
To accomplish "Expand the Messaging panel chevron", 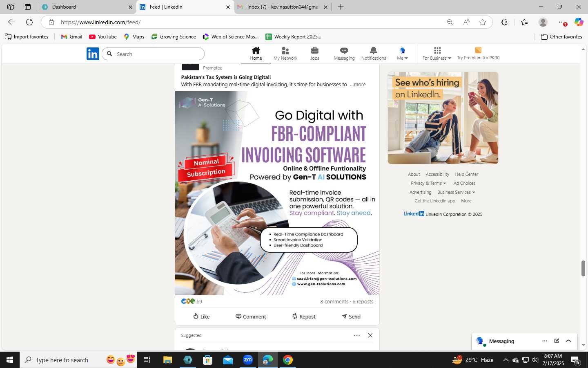I will [x=568, y=341].
